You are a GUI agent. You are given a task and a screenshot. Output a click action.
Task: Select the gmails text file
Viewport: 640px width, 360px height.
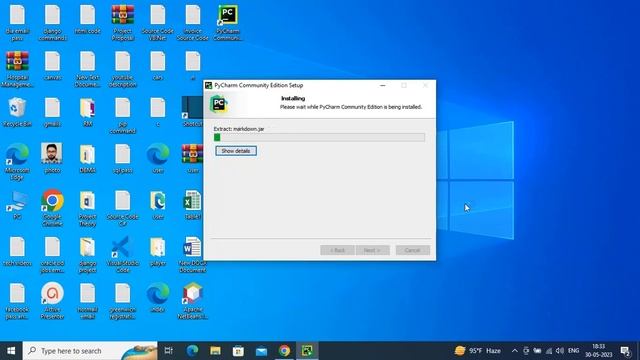pos(52,112)
